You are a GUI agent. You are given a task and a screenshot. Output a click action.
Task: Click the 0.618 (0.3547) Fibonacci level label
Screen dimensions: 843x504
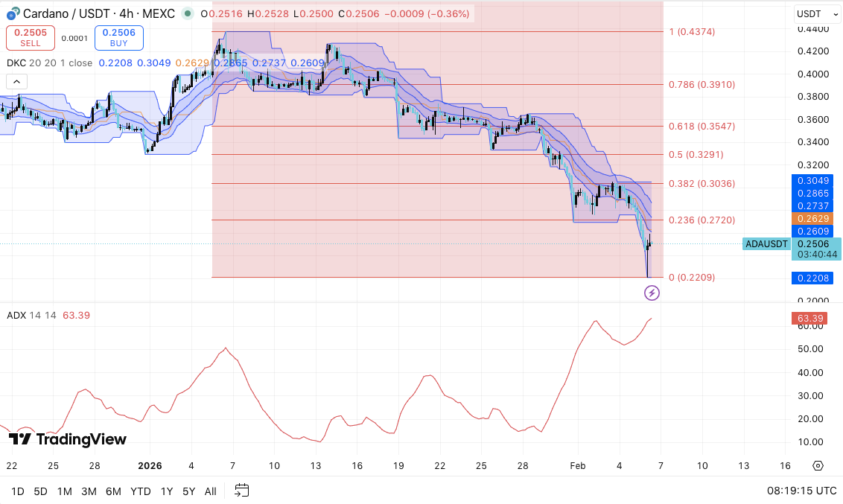tap(702, 127)
